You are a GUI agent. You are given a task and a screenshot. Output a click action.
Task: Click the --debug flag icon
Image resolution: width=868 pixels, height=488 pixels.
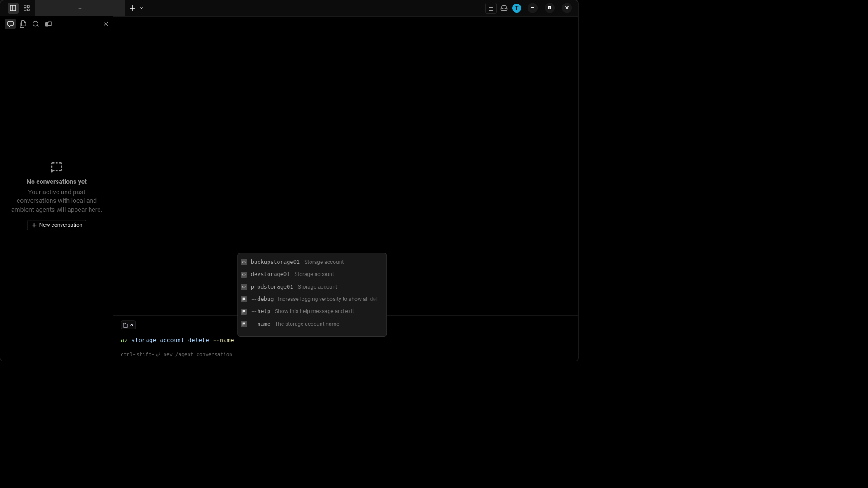click(x=244, y=299)
